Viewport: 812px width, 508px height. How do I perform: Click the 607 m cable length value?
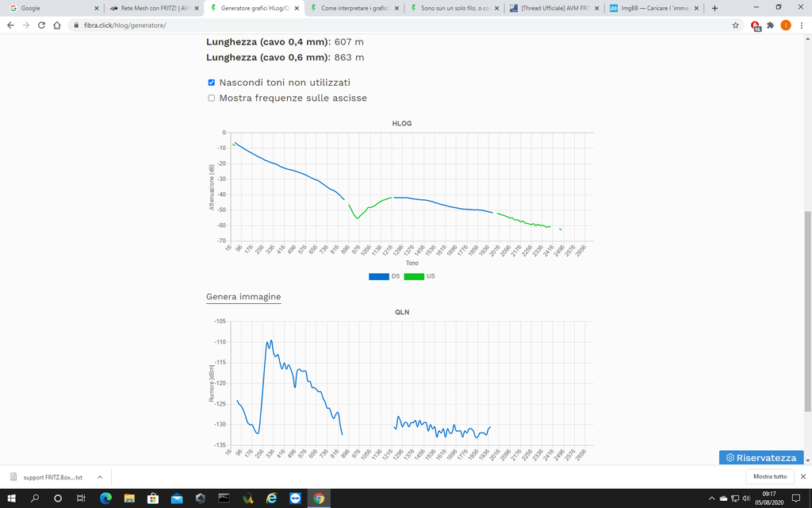[349, 42]
